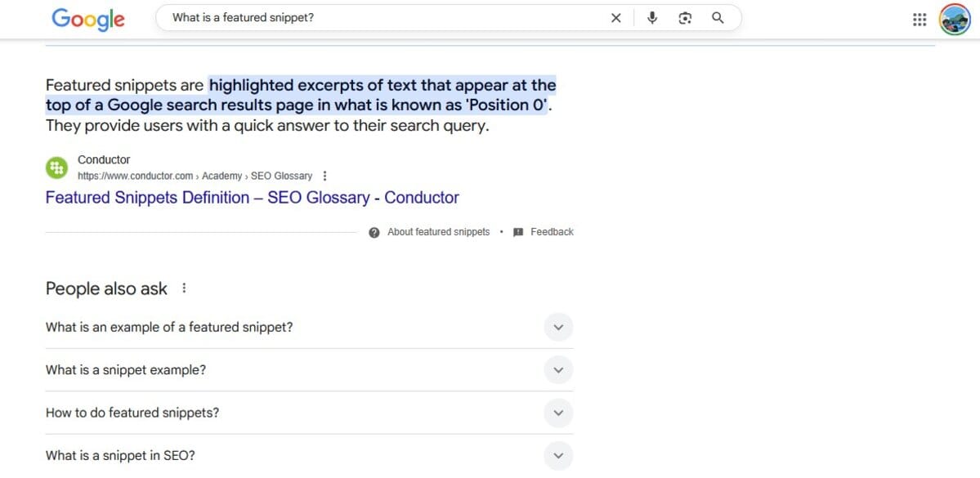Clear the search query with the X icon
Screen dimensions: 980x478
pos(615,17)
